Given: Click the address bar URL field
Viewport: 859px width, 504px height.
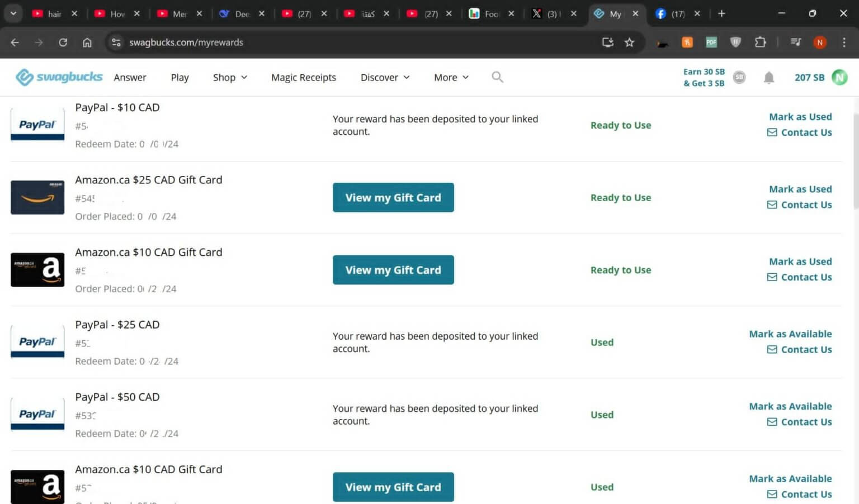Looking at the screenshot, I should [x=358, y=42].
